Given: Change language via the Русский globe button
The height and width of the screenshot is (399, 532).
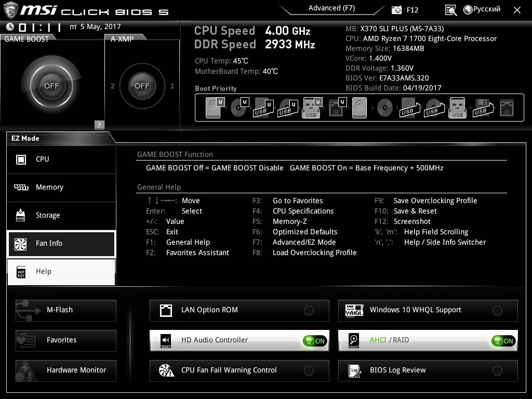Looking at the screenshot, I should [482, 9].
